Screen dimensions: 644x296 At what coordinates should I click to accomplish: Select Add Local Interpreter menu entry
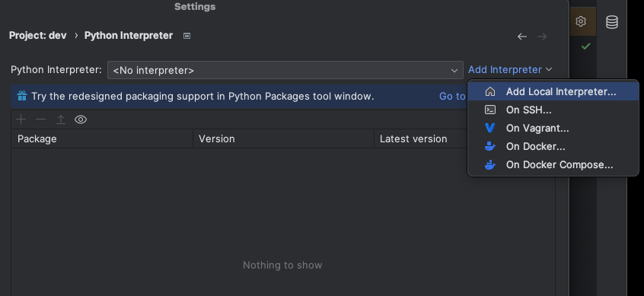553,91
